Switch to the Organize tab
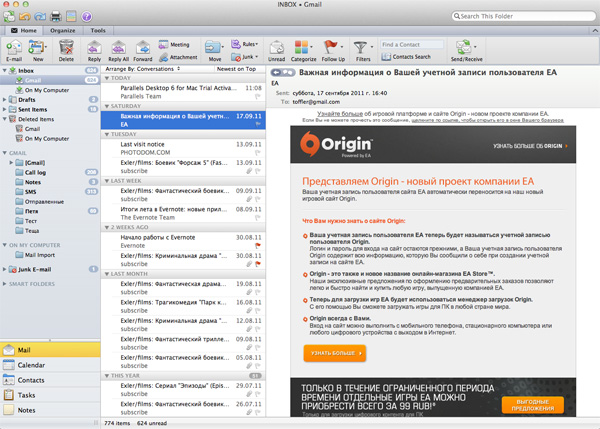This screenshot has width=600, height=429. click(x=61, y=31)
